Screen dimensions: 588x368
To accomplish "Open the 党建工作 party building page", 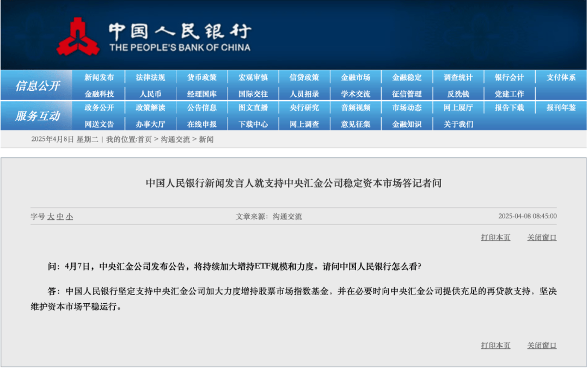I will click(511, 93).
